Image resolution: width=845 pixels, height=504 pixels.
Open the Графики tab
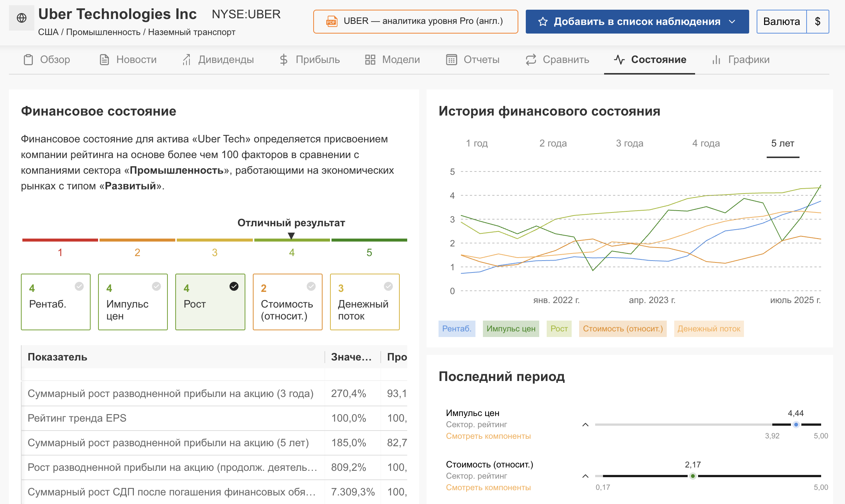741,60
